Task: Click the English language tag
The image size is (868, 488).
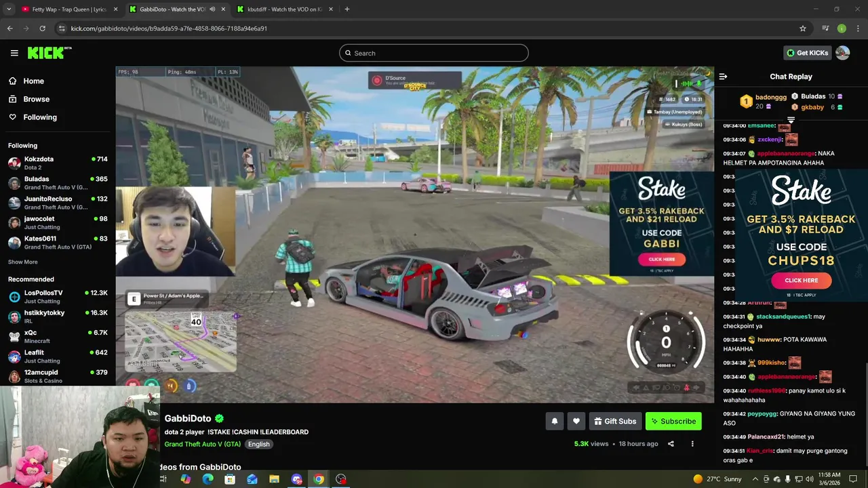Action: (258, 444)
